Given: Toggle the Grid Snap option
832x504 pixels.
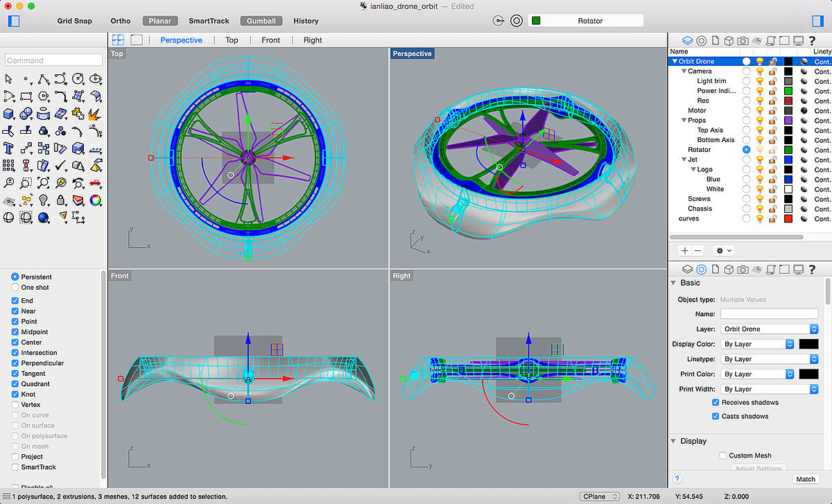Looking at the screenshot, I should pyautogui.click(x=74, y=21).
